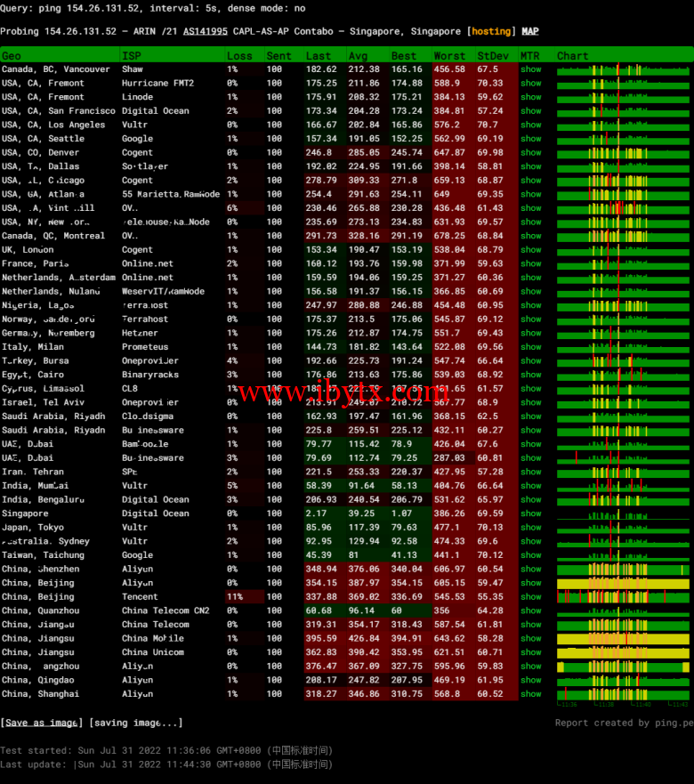Show MTR for Canada, BC, Vancouver row
The height and width of the screenshot is (784, 694).
[x=530, y=69]
